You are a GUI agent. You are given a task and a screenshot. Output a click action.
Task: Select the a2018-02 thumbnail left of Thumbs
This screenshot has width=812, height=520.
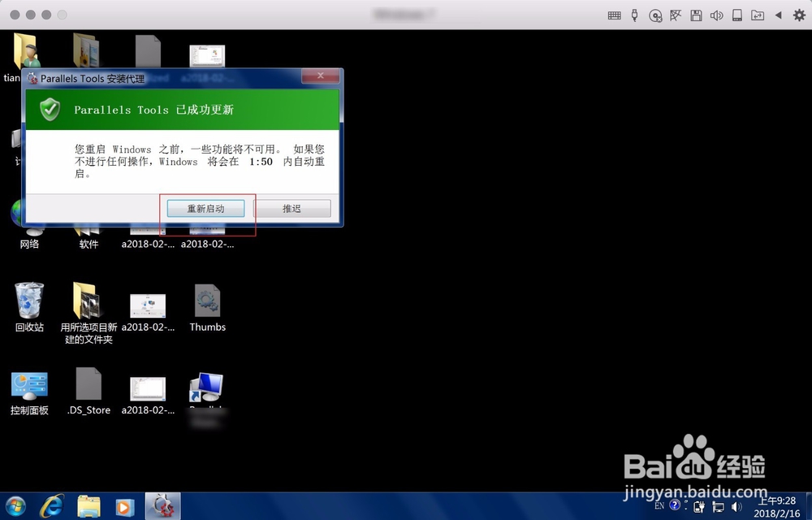tap(148, 312)
